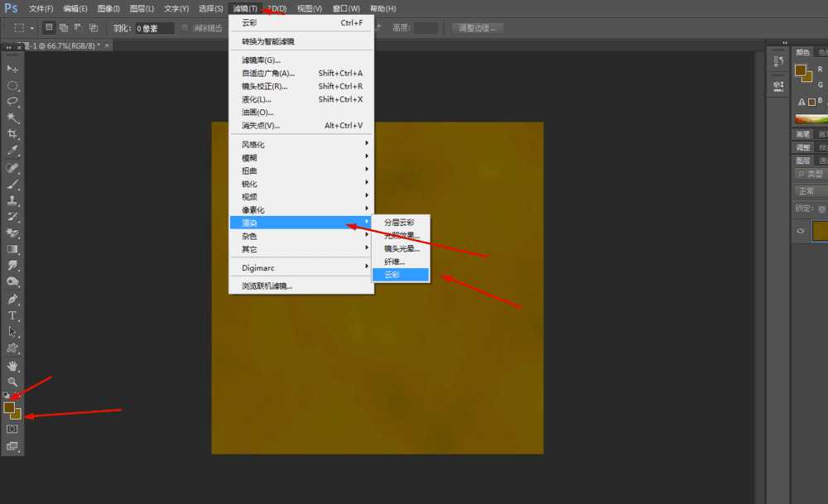
Task: Click the foreground color swatch
Action: pos(11,407)
